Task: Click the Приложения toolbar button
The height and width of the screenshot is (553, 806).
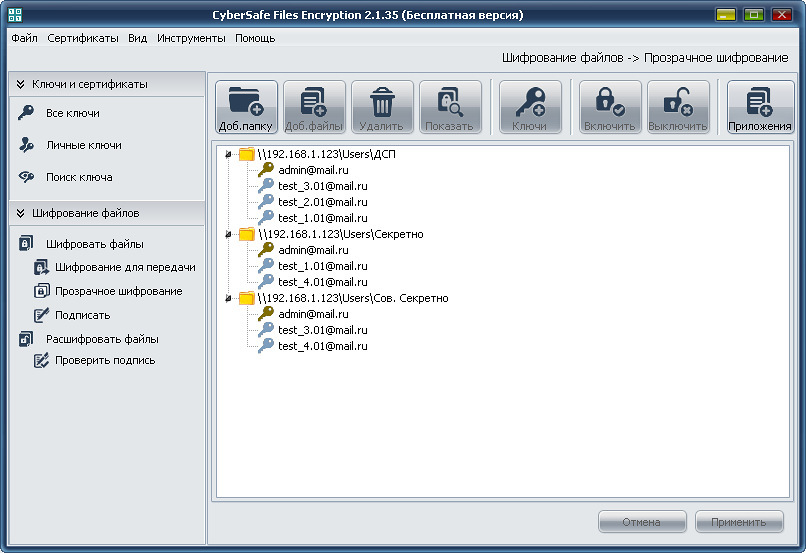Action: tap(760, 107)
